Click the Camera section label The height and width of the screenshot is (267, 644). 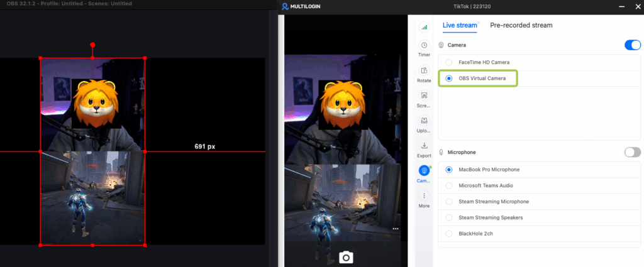click(x=457, y=45)
